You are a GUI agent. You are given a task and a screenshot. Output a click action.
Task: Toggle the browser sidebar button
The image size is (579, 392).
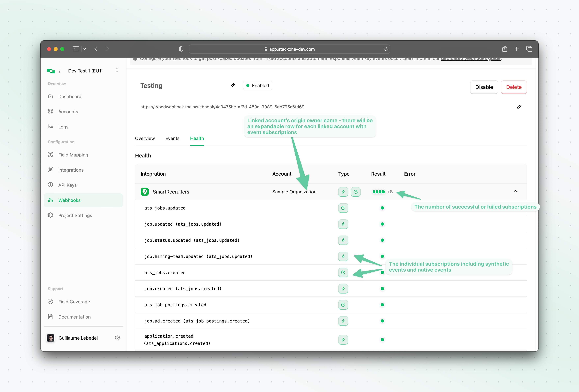pos(76,49)
